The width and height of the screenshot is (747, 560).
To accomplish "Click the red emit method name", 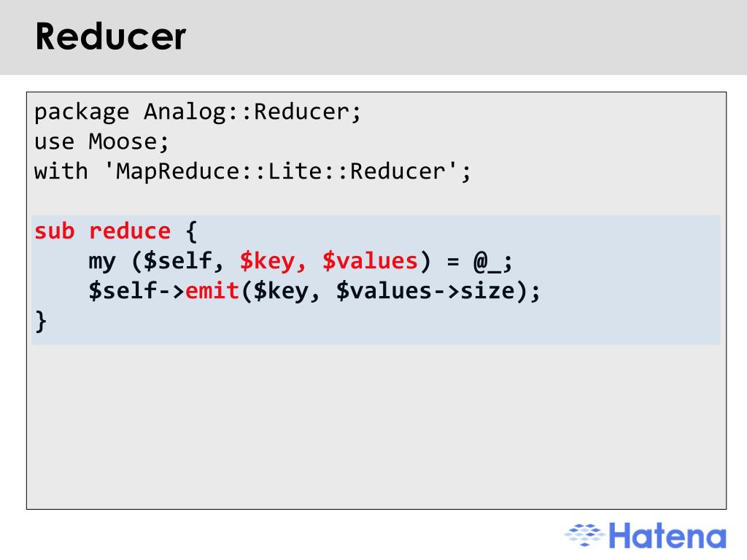I will coord(212,290).
